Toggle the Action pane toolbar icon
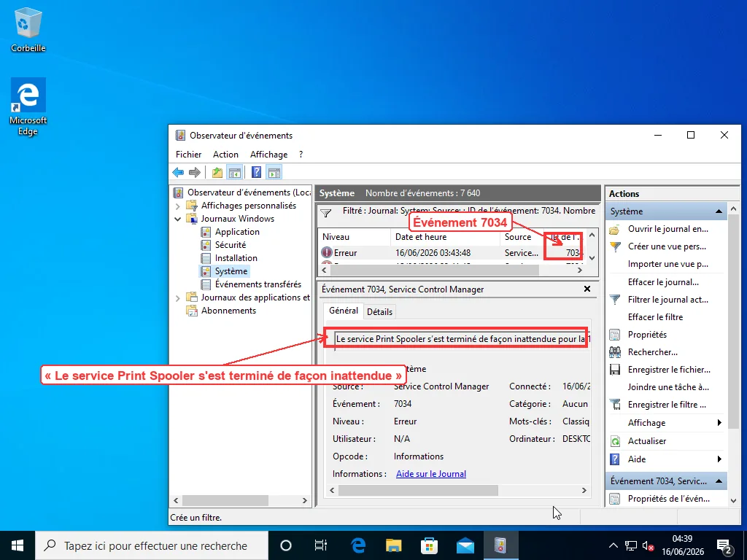The image size is (747, 560). 274,172
